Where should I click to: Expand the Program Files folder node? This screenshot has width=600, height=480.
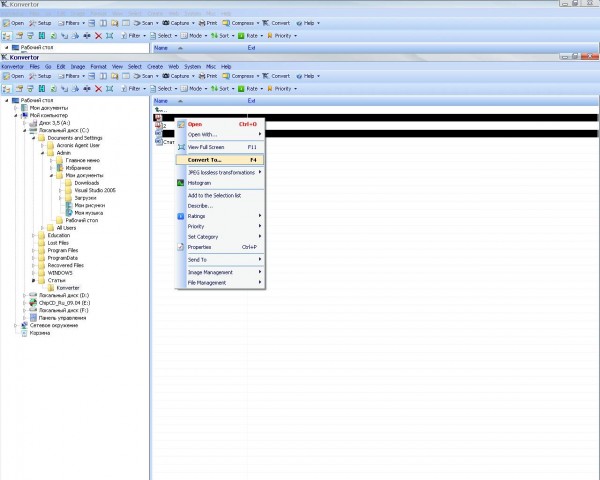[34, 250]
